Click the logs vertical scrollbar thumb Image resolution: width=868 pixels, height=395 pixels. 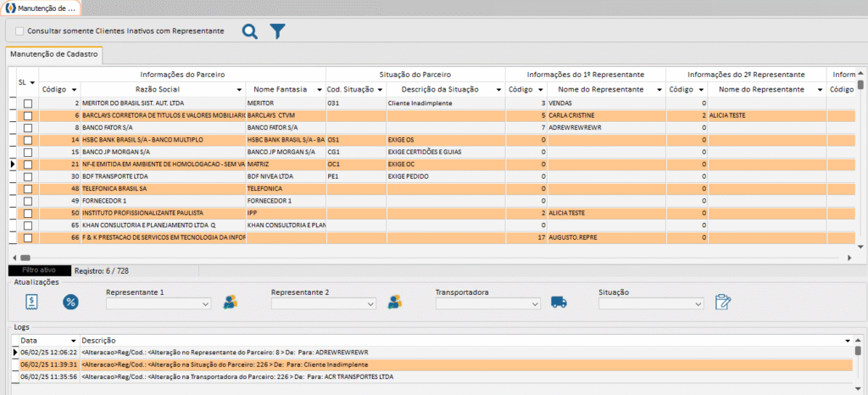coord(858,351)
